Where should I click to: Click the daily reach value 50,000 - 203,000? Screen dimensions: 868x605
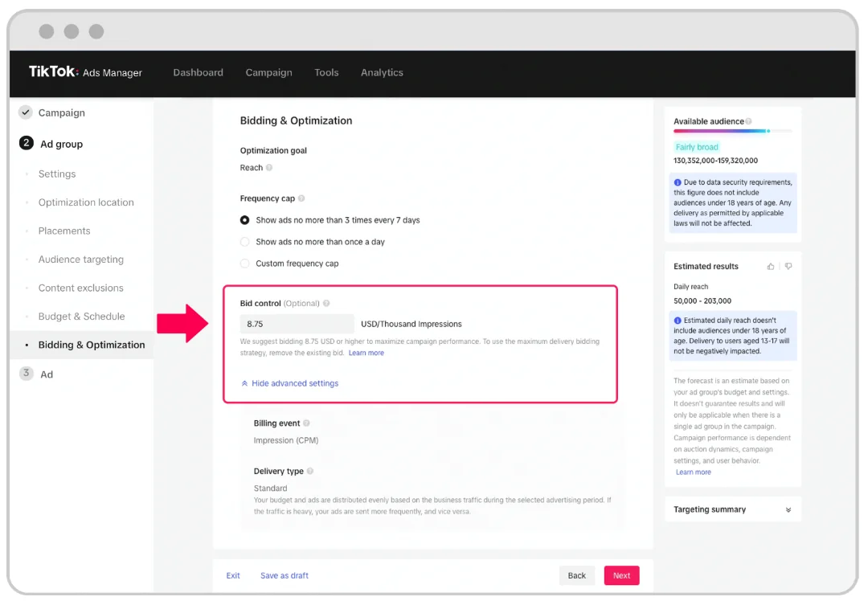pyautogui.click(x=702, y=301)
